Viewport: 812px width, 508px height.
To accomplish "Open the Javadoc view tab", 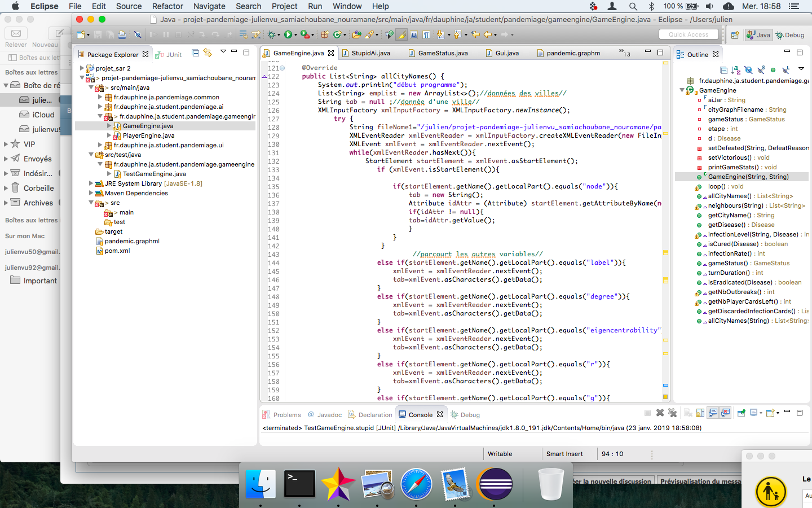I will (324, 415).
